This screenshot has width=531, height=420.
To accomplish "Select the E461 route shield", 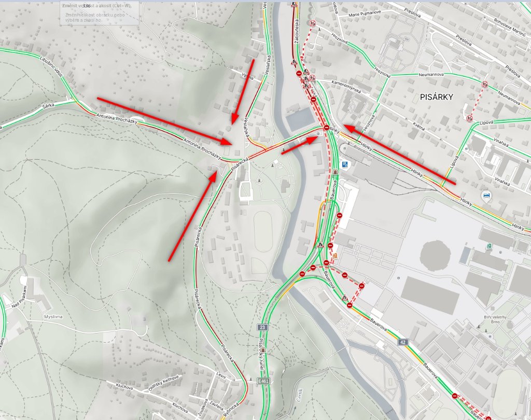I will 263,381.
